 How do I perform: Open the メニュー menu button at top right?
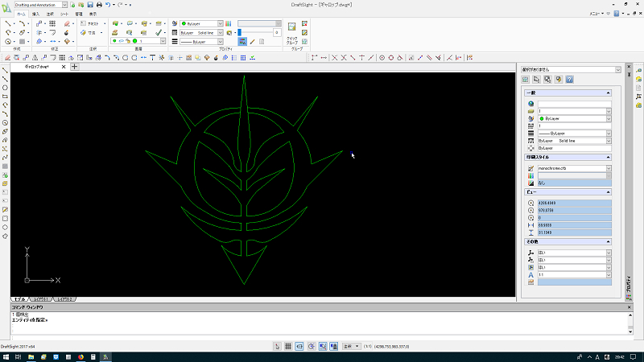(596, 14)
